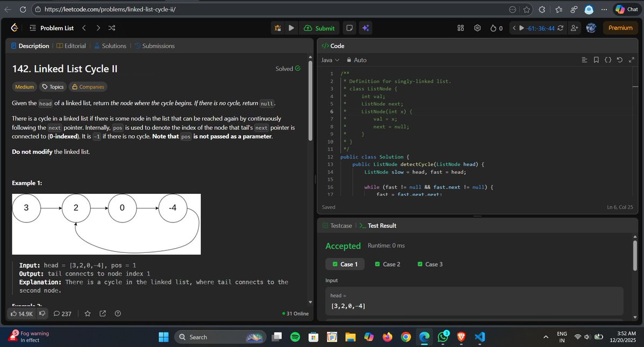644x347 pixels.
Task: Open VS Code from the taskbar
Action: pyautogui.click(x=480, y=337)
